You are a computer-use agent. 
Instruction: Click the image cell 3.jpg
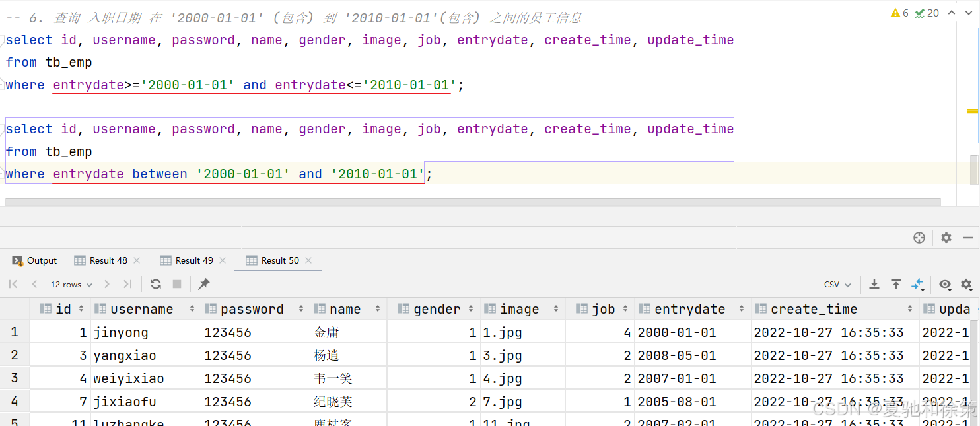[x=522, y=355]
